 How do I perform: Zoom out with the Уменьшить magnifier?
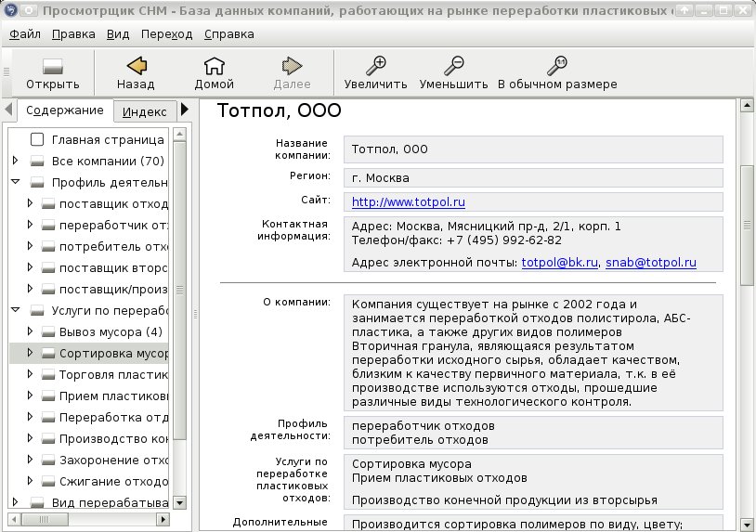[453, 66]
